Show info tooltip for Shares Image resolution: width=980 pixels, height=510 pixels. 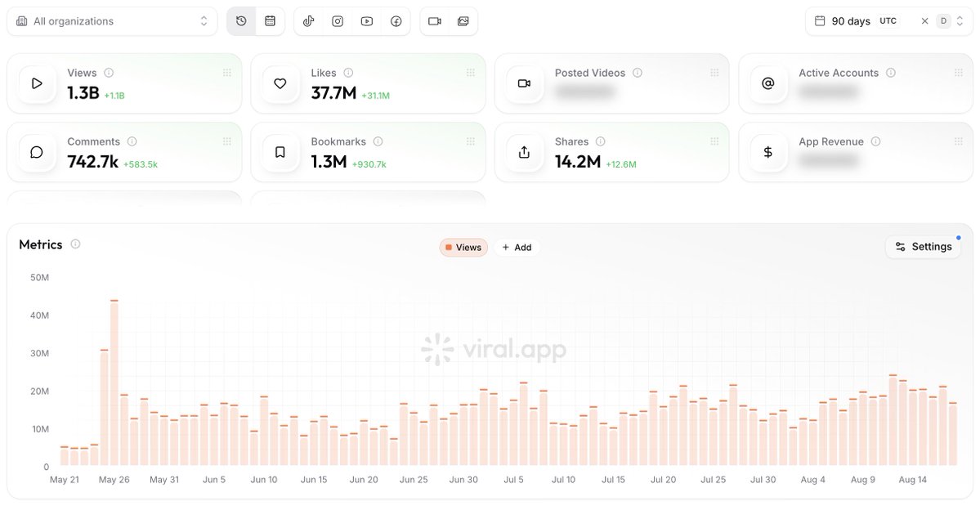tap(600, 141)
